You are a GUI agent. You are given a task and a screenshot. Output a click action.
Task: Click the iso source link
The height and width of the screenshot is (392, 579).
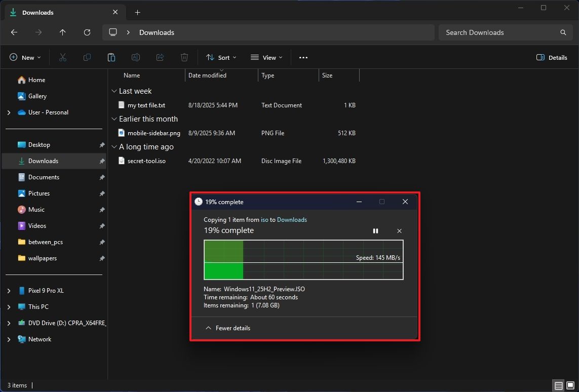coord(264,220)
